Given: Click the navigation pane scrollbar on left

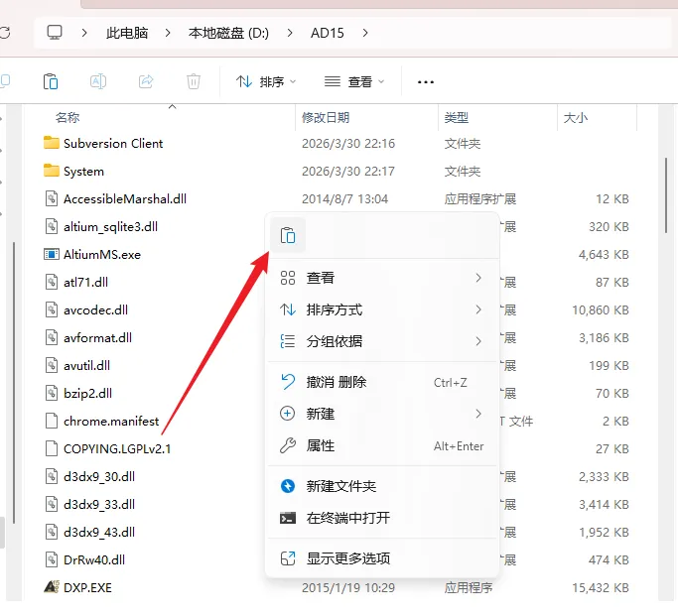Looking at the screenshot, I should pos(14,383).
